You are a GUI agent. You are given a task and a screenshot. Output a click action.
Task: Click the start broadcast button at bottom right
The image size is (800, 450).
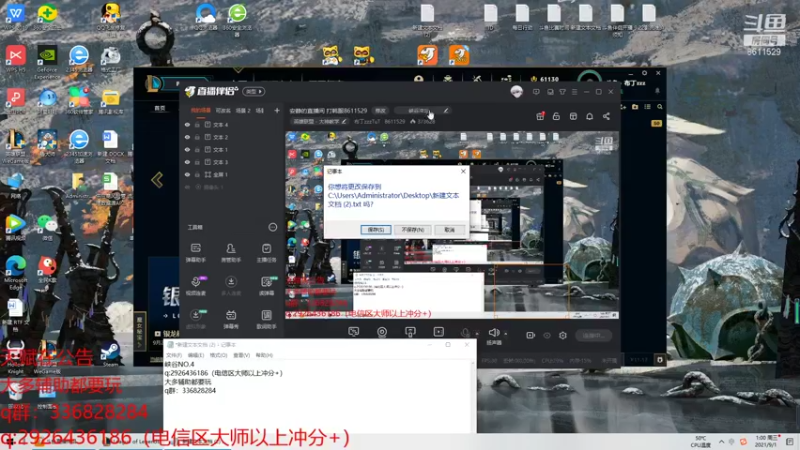coord(594,335)
